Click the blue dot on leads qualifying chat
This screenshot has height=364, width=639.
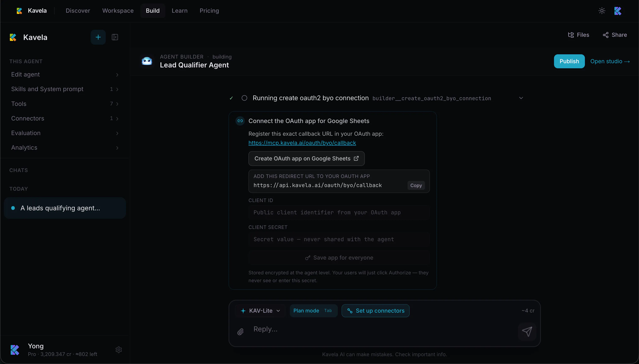tap(13, 208)
